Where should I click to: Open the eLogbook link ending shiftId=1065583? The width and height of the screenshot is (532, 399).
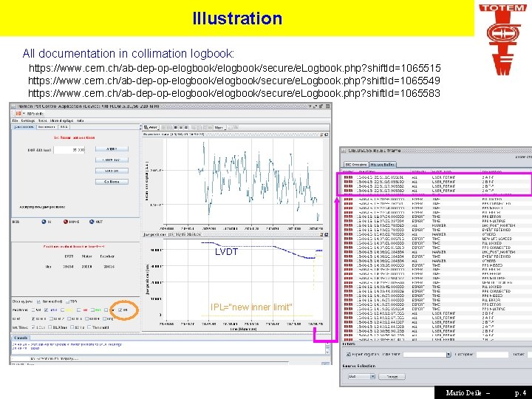pos(234,93)
